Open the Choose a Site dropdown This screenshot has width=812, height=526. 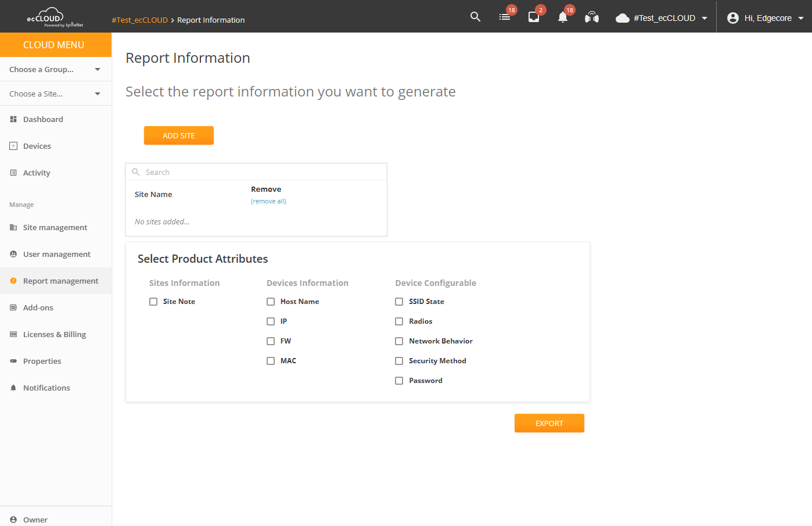point(56,93)
